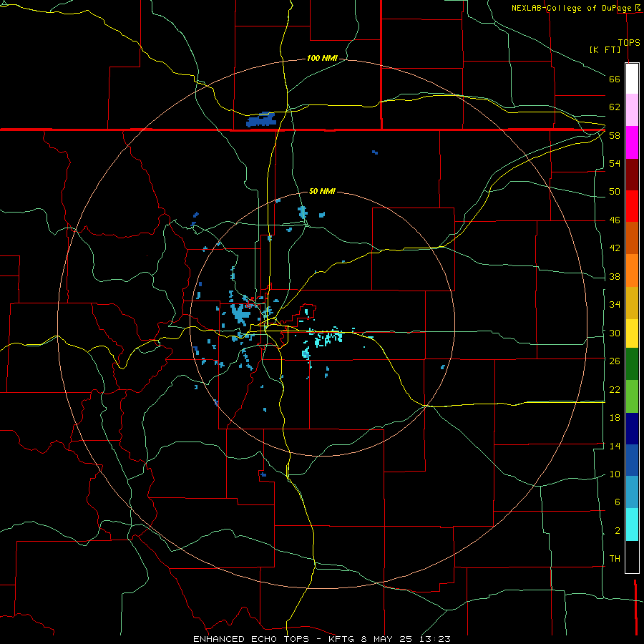Viewport: 644px width, 644px height.
Task: Click the 'ENHANCED ECHO TOPS' footer title
Action: (251, 639)
